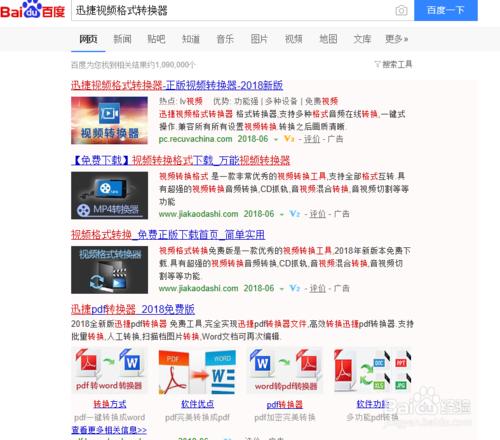The width and height of the screenshot is (500, 440).
Task: Switch to the 音乐 tab
Action: coord(225,39)
